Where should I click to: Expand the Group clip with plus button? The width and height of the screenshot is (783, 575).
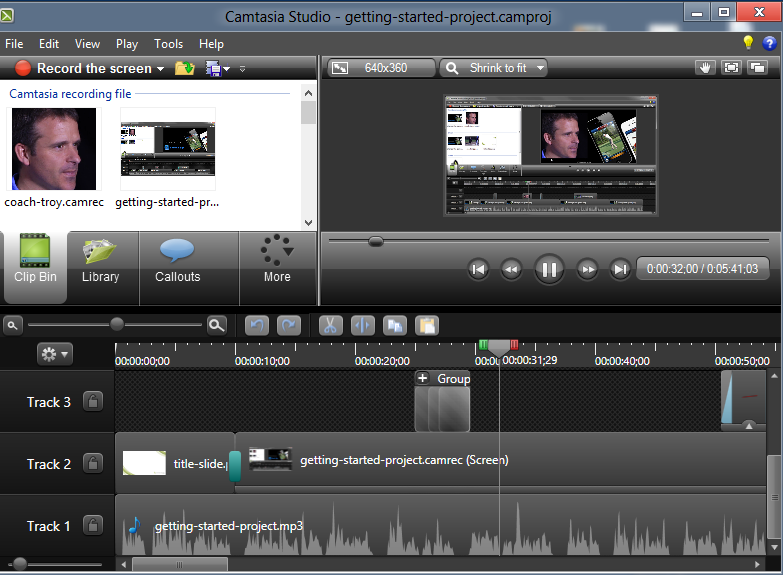422,378
